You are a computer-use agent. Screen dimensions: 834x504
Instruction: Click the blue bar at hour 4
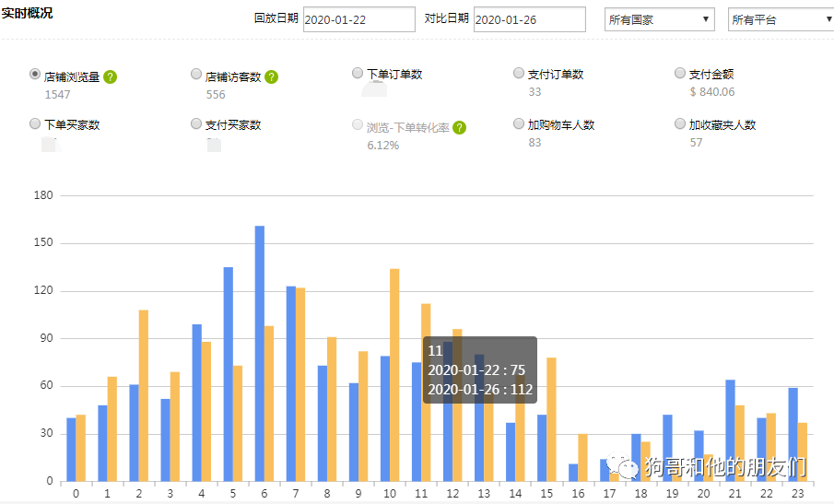coord(197,403)
